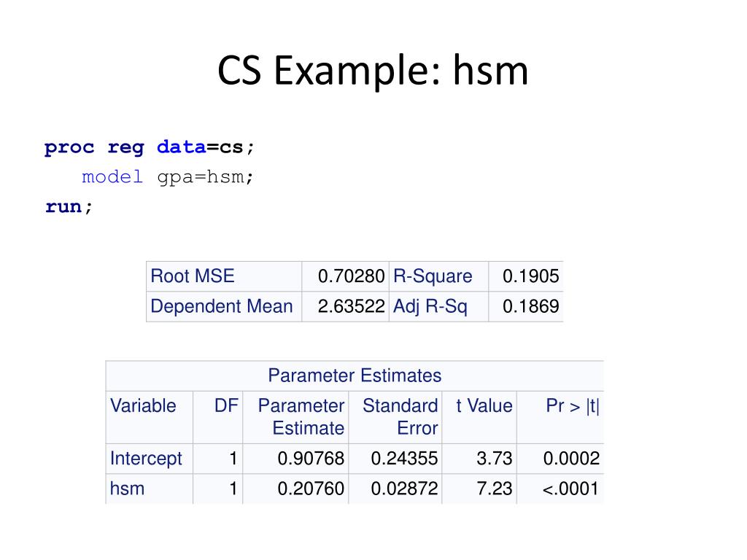Click the 'Pr > |t|' column header

[x=572, y=405]
